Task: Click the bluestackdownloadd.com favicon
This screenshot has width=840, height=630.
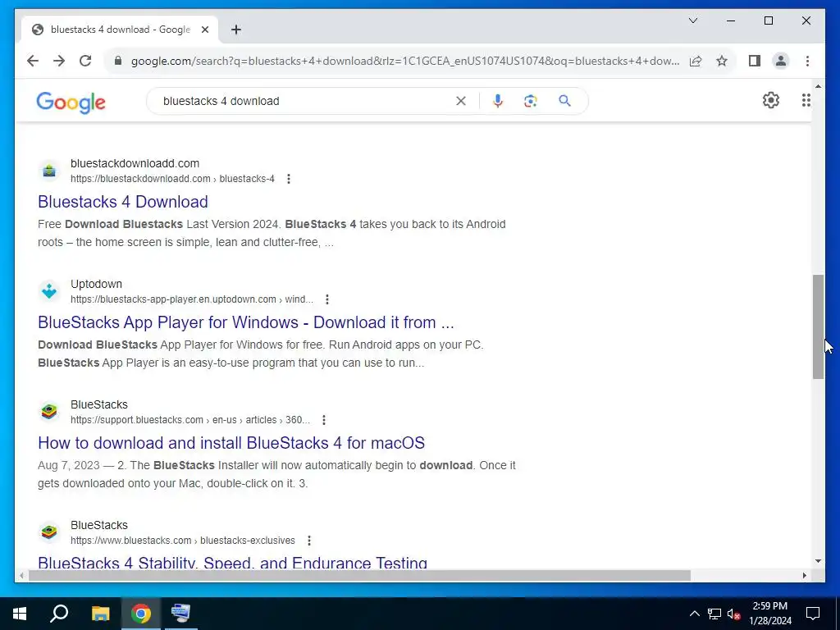Action: (x=49, y=171)
